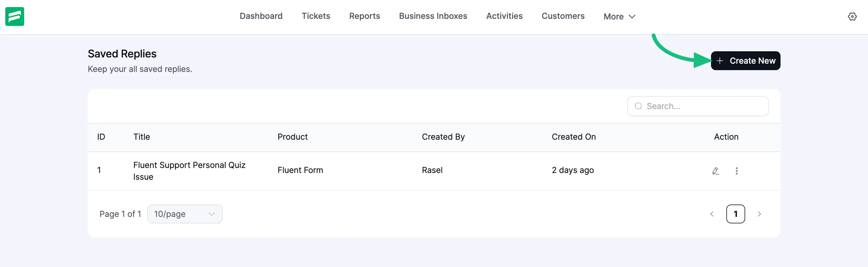
Task: Expand the More navigation dropdown
Action: [x=619, y=17]
